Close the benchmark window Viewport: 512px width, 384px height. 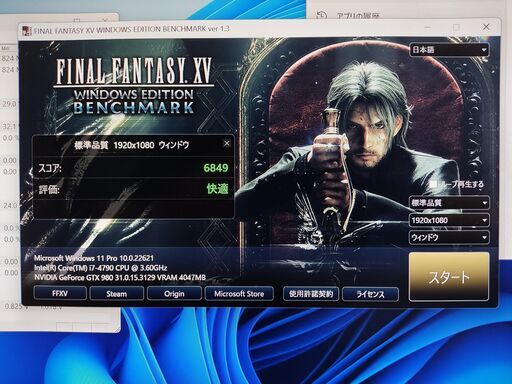[486, 27]
